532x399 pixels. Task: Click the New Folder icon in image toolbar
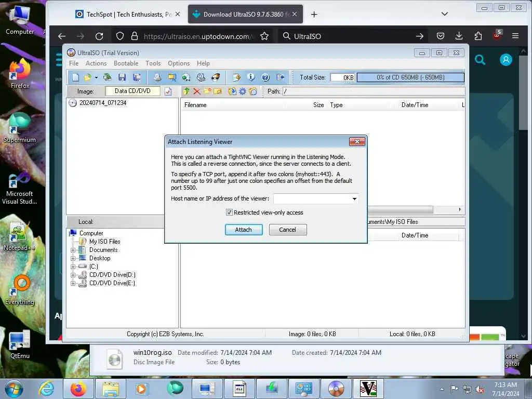point(207,91)
